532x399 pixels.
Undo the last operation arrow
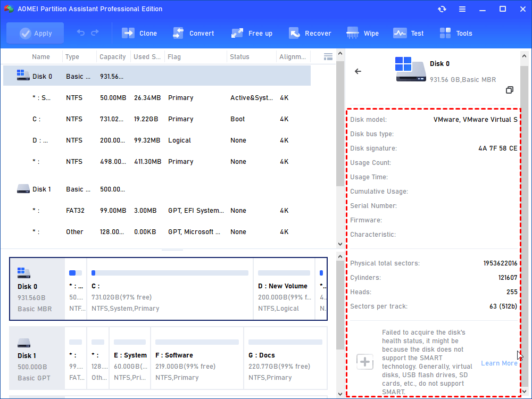pyautogui.click(x=81, y=33)
